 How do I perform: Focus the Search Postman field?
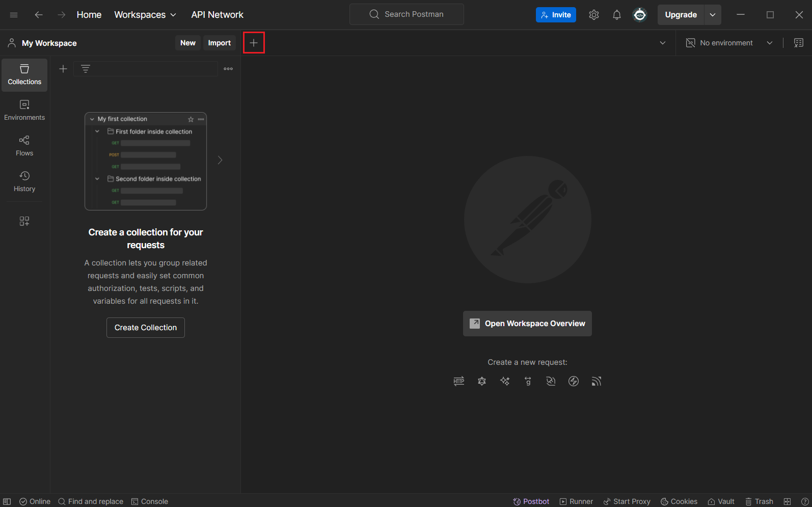pos(407,14)
